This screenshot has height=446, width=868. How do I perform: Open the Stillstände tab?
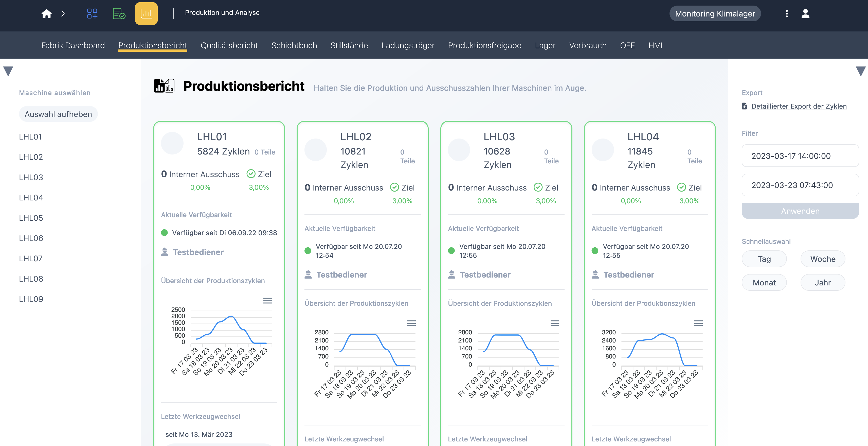(349, 45)
